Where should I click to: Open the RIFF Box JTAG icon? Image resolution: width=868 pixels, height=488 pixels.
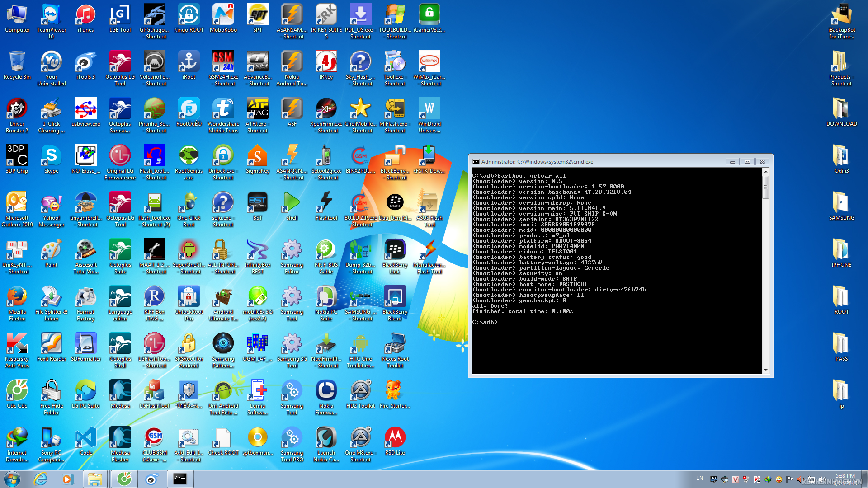coord(154,303)
